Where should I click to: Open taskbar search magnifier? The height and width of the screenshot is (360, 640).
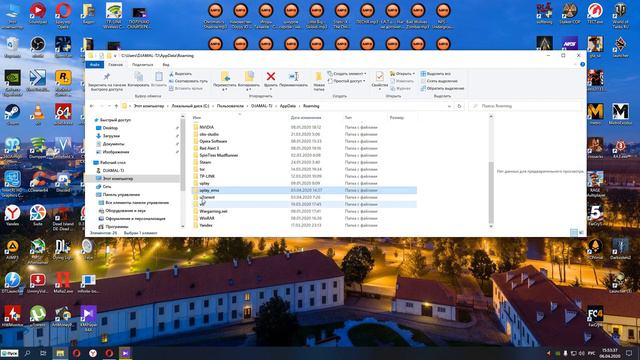coord(27,353)
